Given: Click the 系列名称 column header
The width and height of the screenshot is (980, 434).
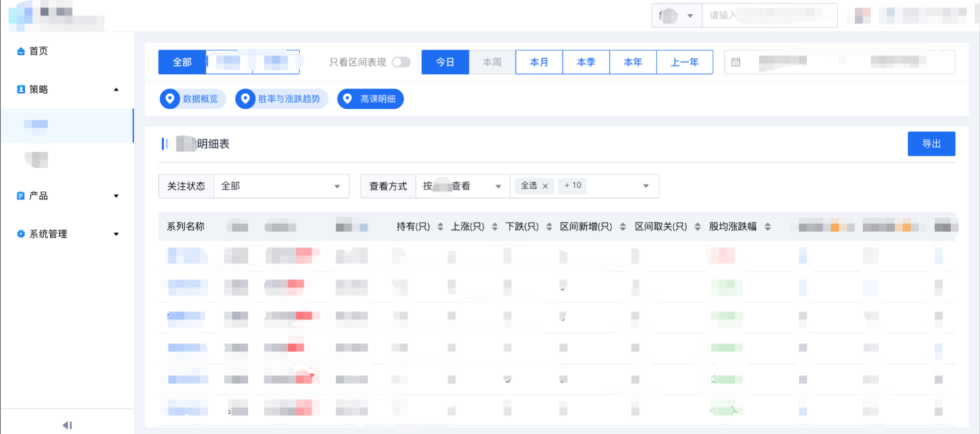Looking at the screenshot, I should (x=186, y=227).
